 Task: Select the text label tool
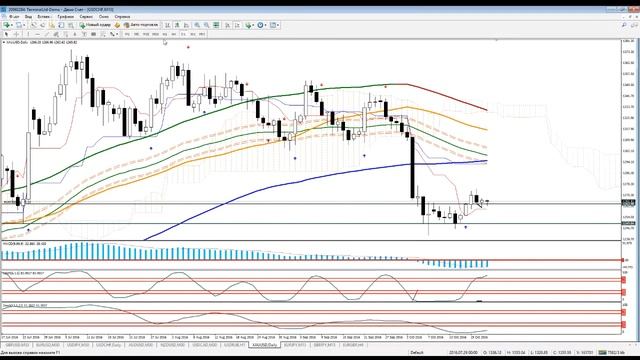click(x=84, y=34)
